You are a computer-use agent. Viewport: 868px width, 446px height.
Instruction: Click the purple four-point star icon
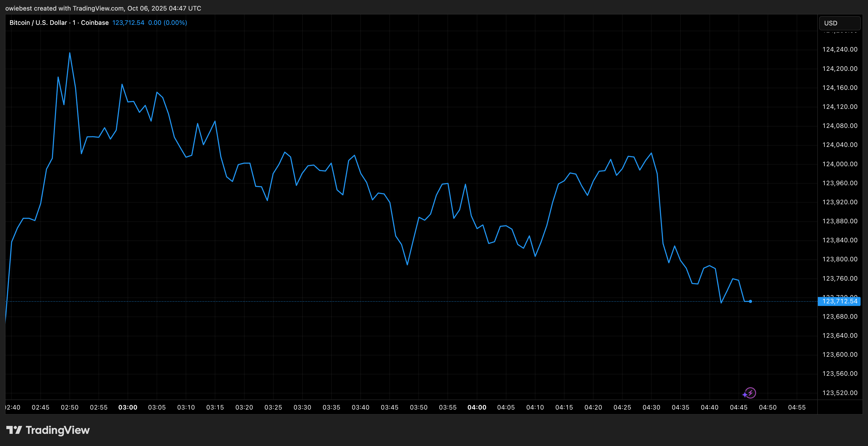coord(745,395)
